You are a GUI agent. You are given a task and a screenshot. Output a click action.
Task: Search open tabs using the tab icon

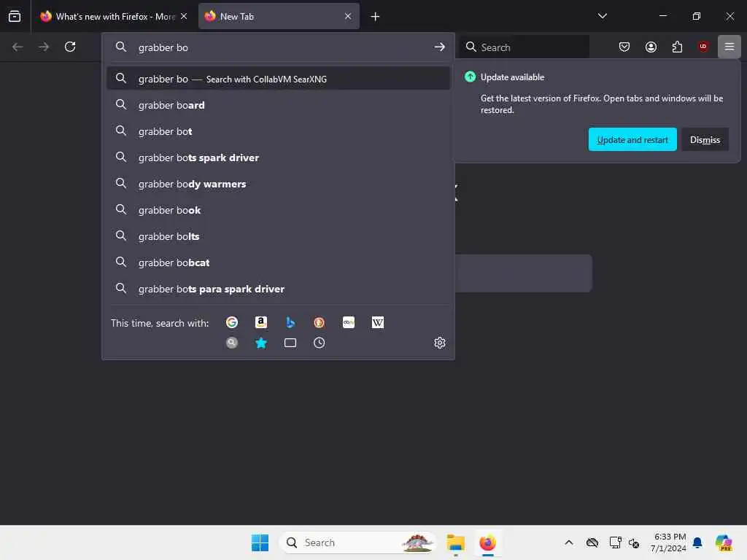[290, 343]
